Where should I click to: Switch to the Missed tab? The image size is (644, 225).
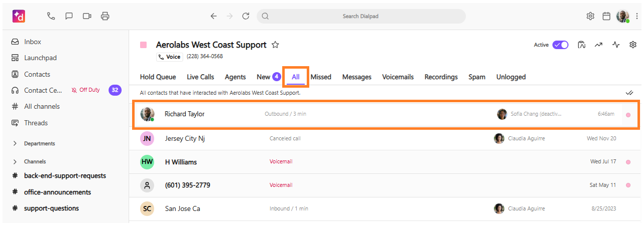tap(321, 77)
